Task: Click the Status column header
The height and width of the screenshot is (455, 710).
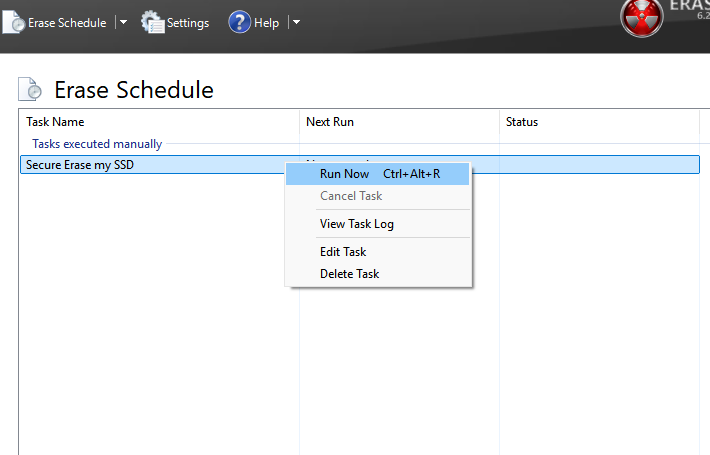Action: (x=522, y=122)
